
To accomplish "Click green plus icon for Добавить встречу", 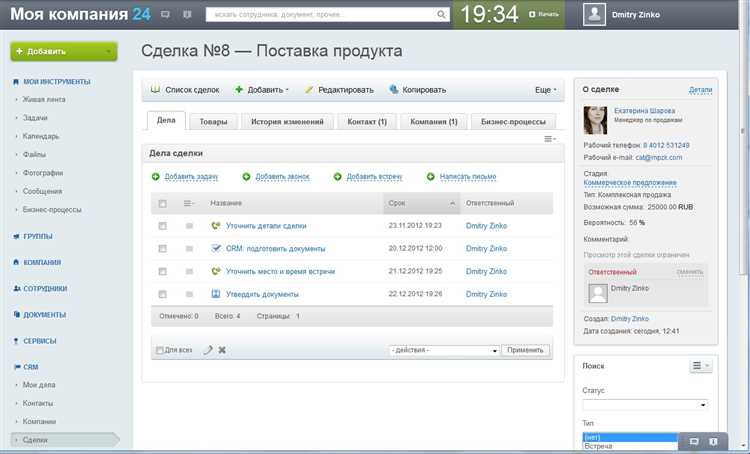I will 338,177.
